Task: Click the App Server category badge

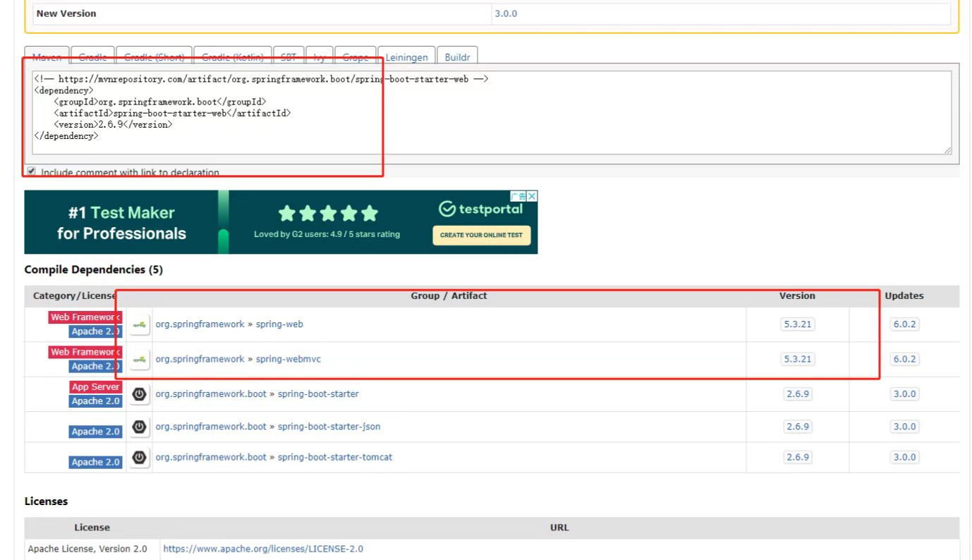Action: coord(96,387)
